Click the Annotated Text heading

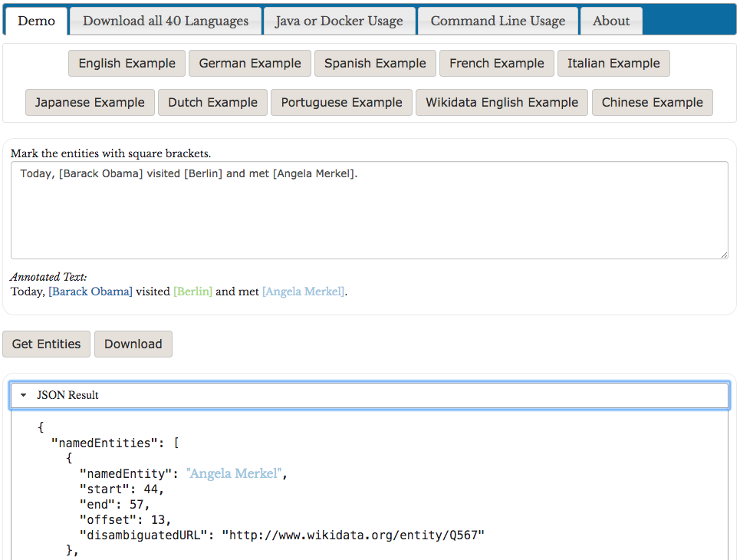pos(48,277)
